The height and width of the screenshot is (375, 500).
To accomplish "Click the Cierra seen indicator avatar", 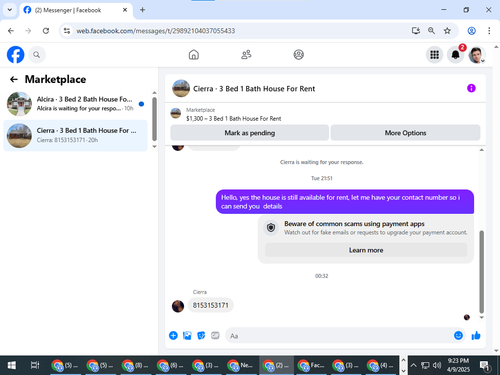I will coord(467,317).
